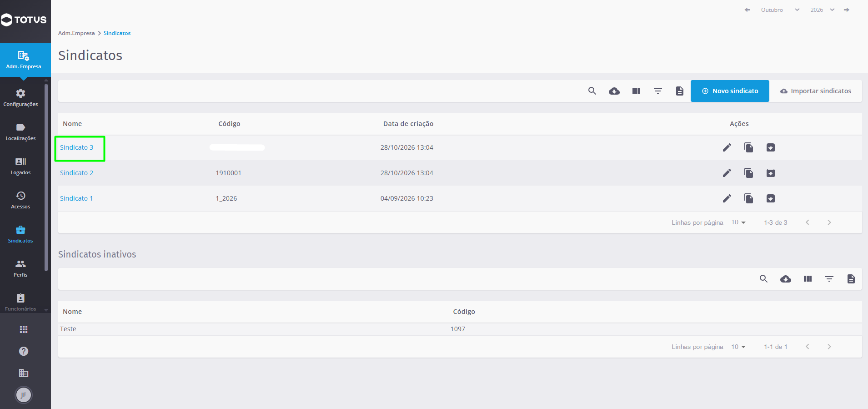The image size is (868, 409).
Task: Go to previous month with left arrow
Action: [748, 10]
